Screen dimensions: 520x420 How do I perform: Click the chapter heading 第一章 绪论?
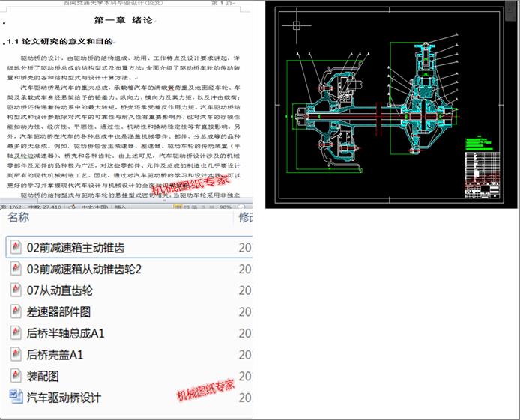tap(124, 20)
